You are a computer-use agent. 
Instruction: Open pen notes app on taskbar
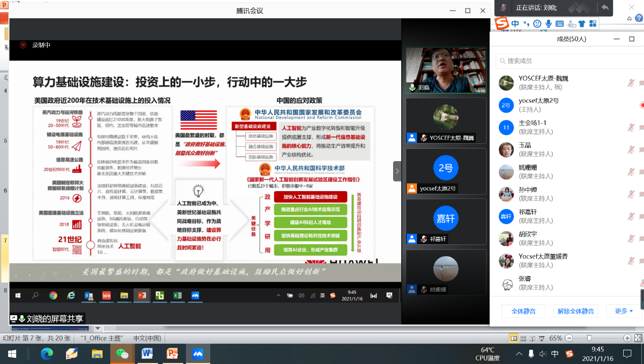pyautogui.click(x=72, y=353)
